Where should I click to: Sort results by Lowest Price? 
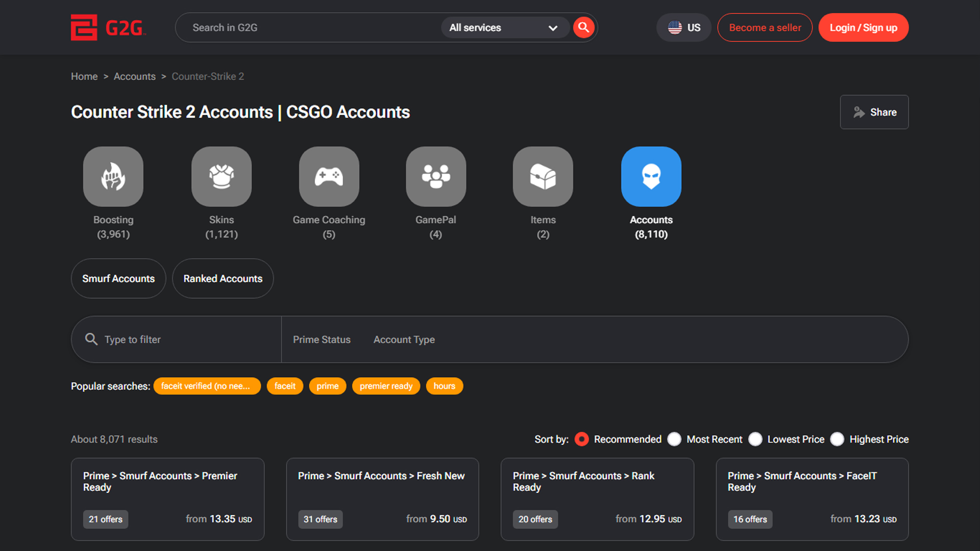pyautogui.click(x=755, y=439)
